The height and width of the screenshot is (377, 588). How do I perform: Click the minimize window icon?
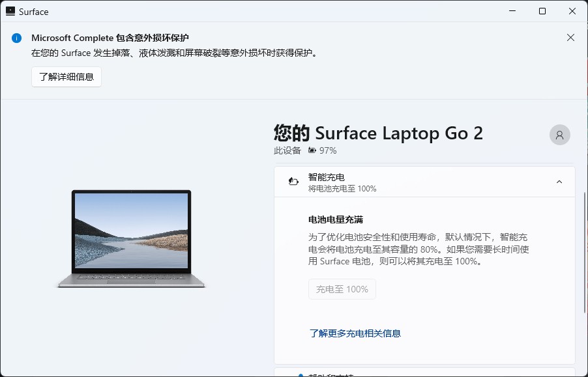pyautogui.click(x=512, y=11)
